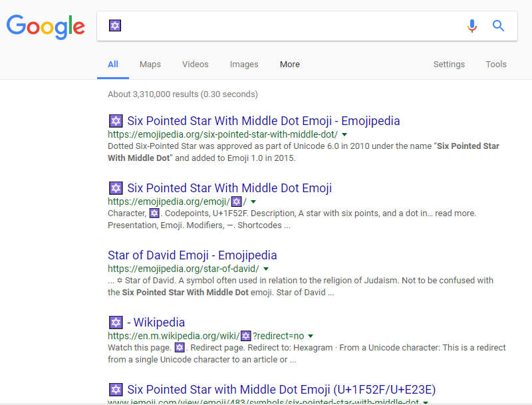The width and height of the screenshot is (532, 405).
Task: Open the dropdown arrow beside the Wikipedia URL
Action: 311,336
